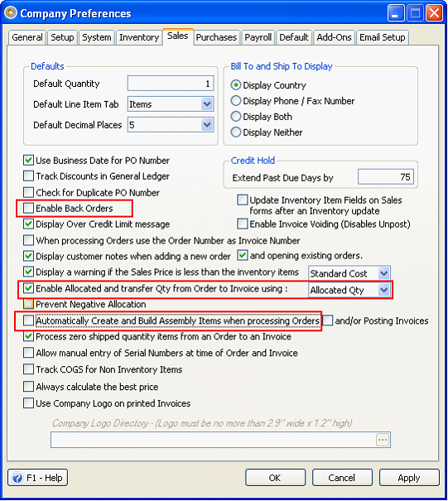Expand the Standard Cost dropdown
Image resolution: width=448 pixels, height=501 pixels.
383,273
